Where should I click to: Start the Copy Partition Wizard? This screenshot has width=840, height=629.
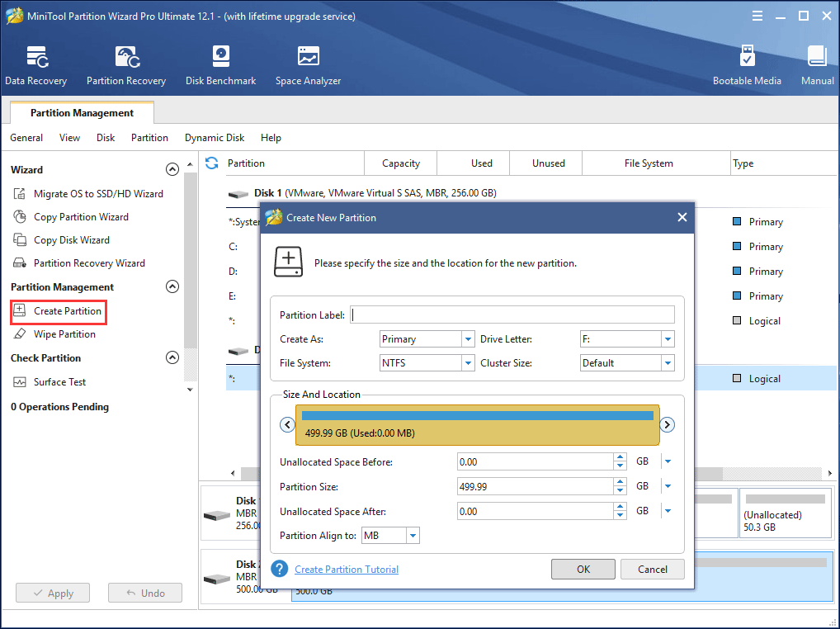71,216
